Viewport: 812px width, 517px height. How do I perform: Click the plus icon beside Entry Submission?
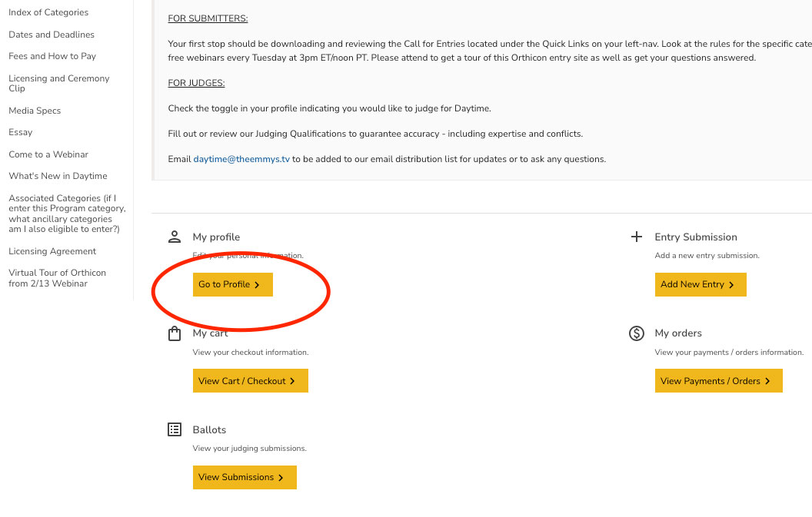637,237
